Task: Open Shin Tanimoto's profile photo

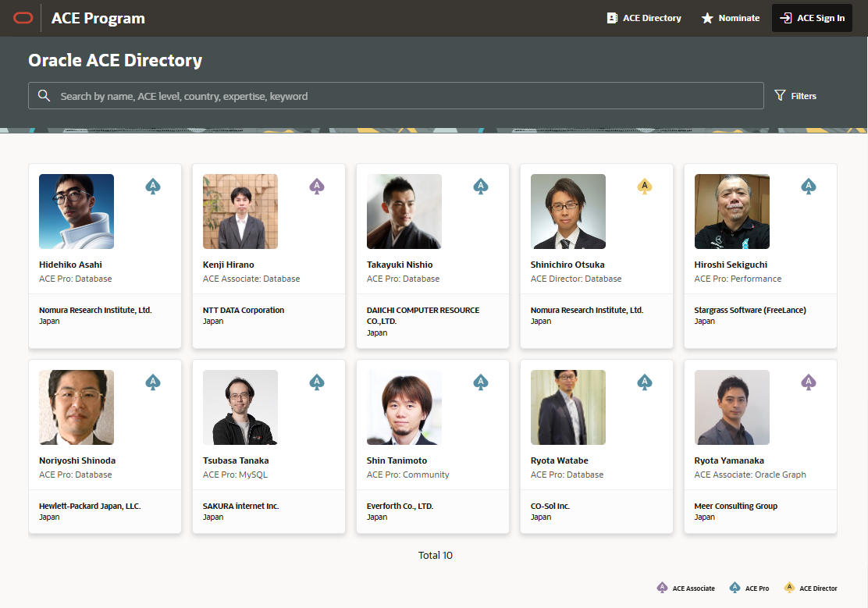Action: pos(404,407)
